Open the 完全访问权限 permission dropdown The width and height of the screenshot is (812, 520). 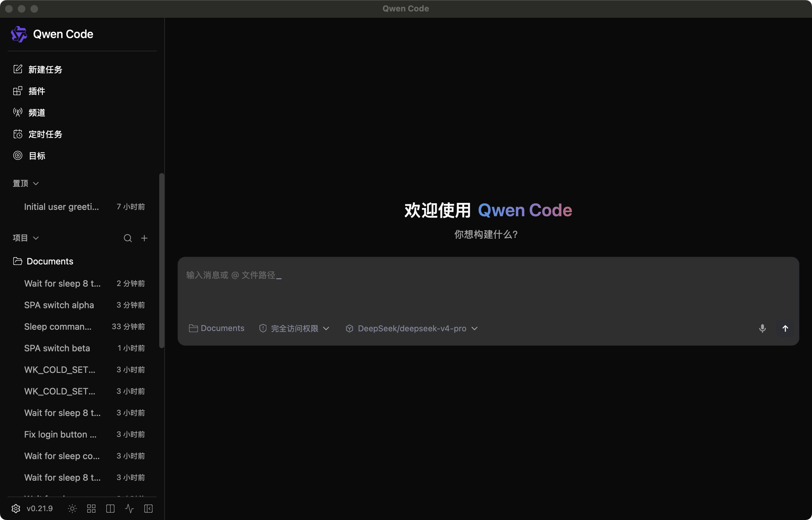point(294,328)
